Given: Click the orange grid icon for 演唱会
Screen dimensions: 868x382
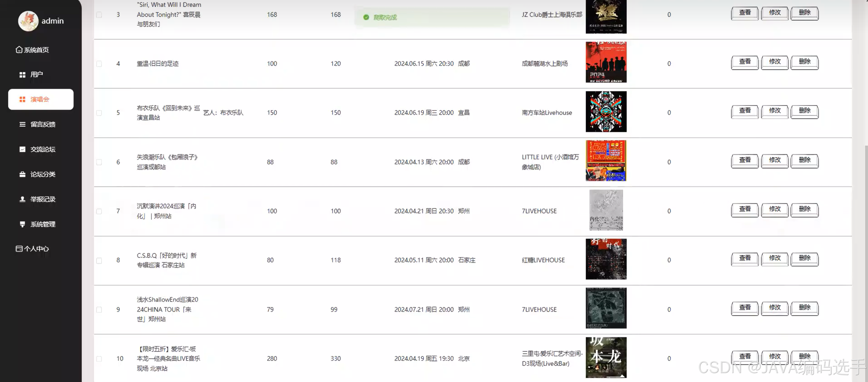Looking at the screenshot, I should (x=22, y=99).
